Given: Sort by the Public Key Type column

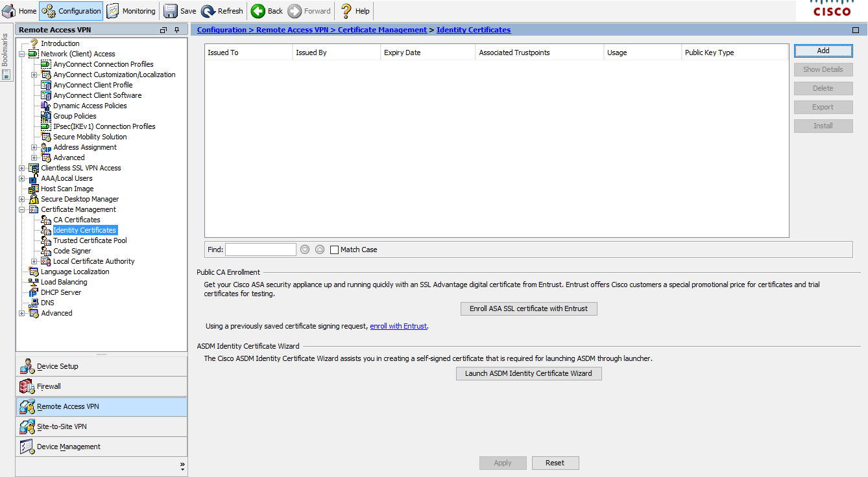Looking at the screenshot, I should (735, 52).
